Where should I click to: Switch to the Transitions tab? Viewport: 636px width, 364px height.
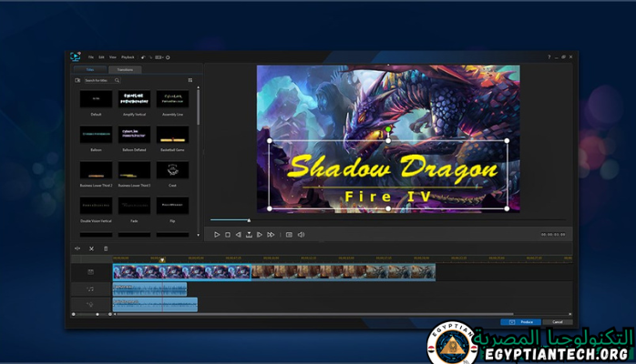coord(125,70)
